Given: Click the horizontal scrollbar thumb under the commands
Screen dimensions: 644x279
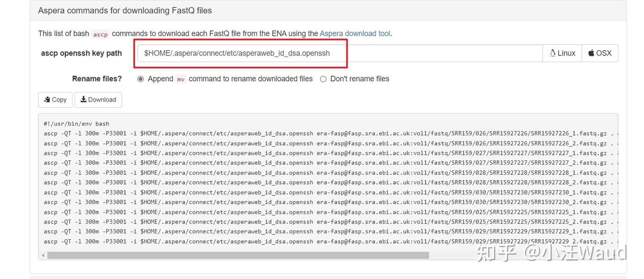Looking at the screenshot, I should tap(238, 255).
